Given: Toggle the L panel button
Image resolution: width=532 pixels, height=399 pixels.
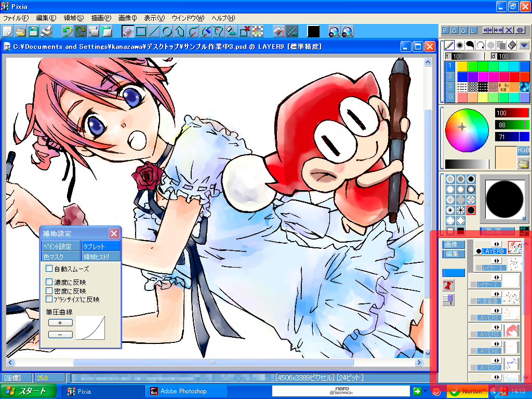Looking at the screenshot, I should tap(472, 30).
